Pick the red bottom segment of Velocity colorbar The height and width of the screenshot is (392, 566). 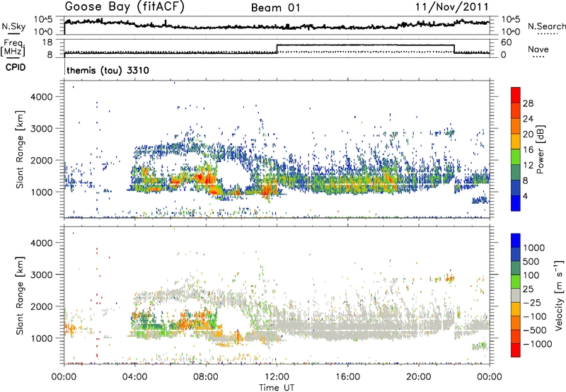(516, 350)
